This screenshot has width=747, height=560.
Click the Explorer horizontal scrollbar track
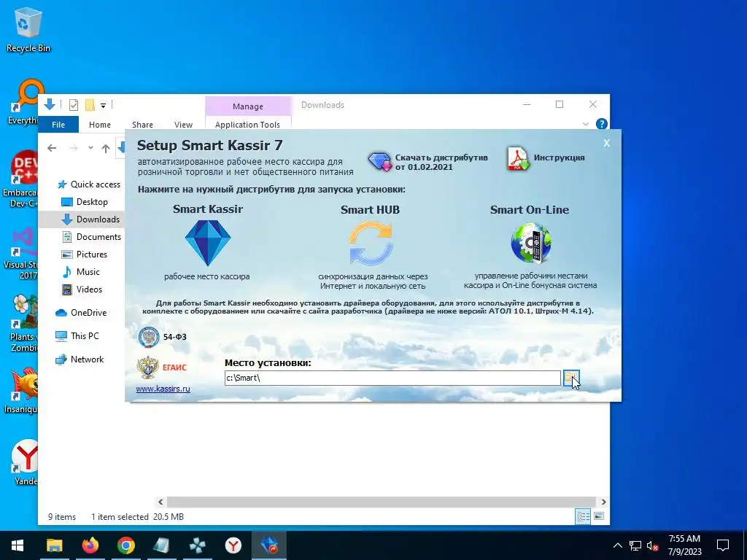[x=381, y=502]
